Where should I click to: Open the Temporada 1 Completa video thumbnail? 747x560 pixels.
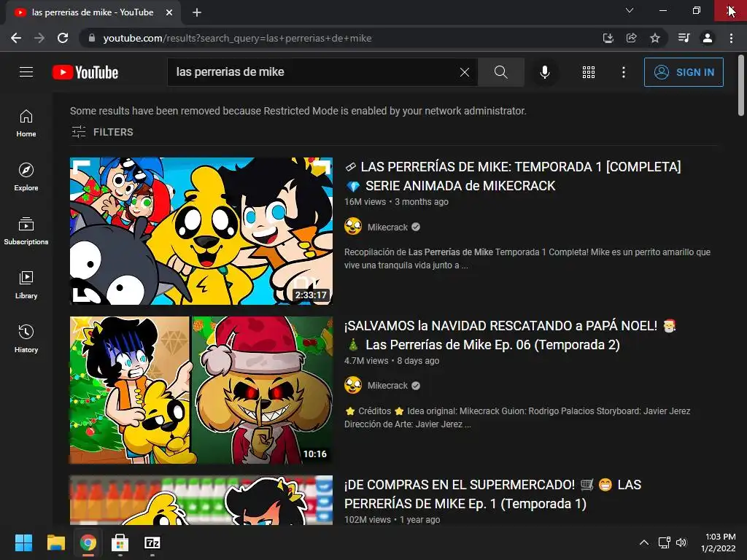(x=201, y=231)
